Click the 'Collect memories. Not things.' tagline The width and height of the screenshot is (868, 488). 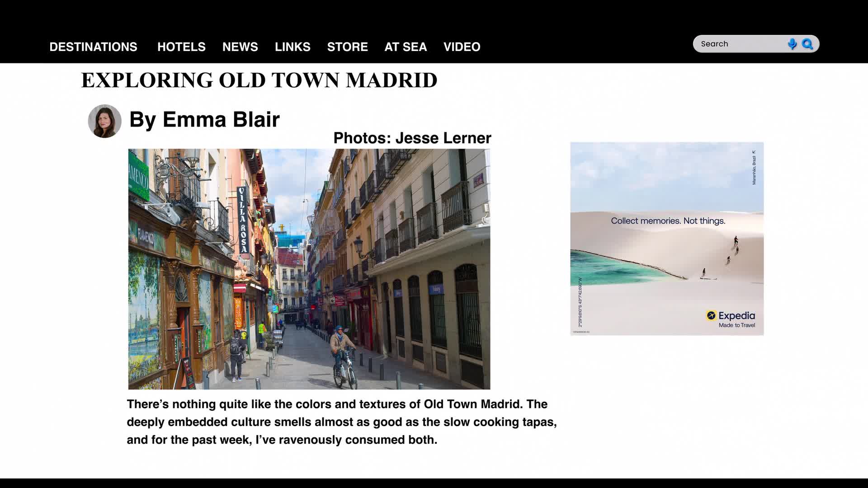pos(668,221)
